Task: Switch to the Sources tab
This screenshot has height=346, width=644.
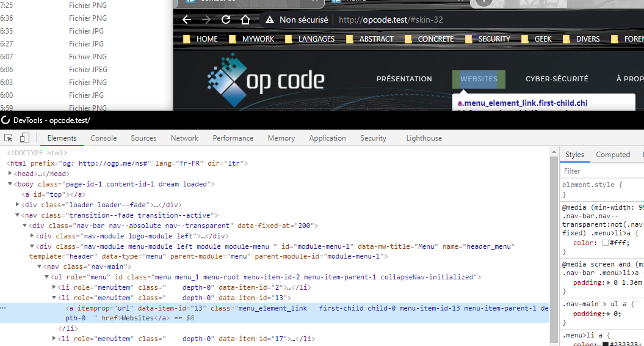Action: point(143,138)
